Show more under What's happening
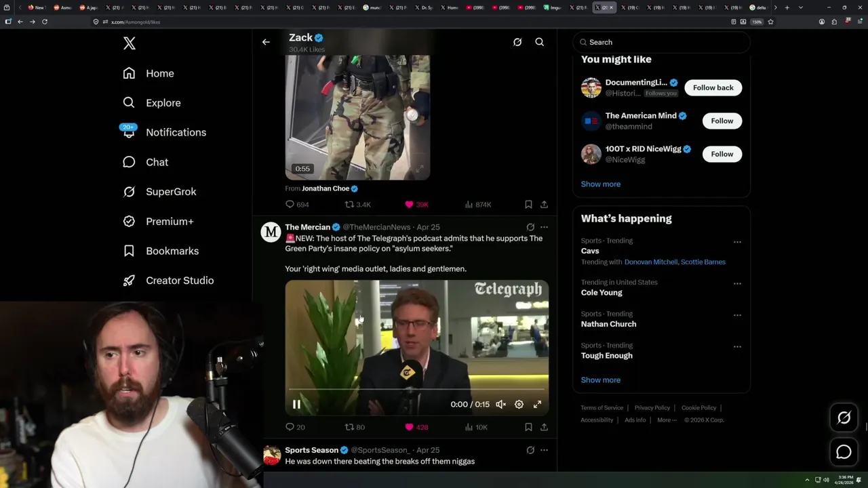 coord(600,380)
